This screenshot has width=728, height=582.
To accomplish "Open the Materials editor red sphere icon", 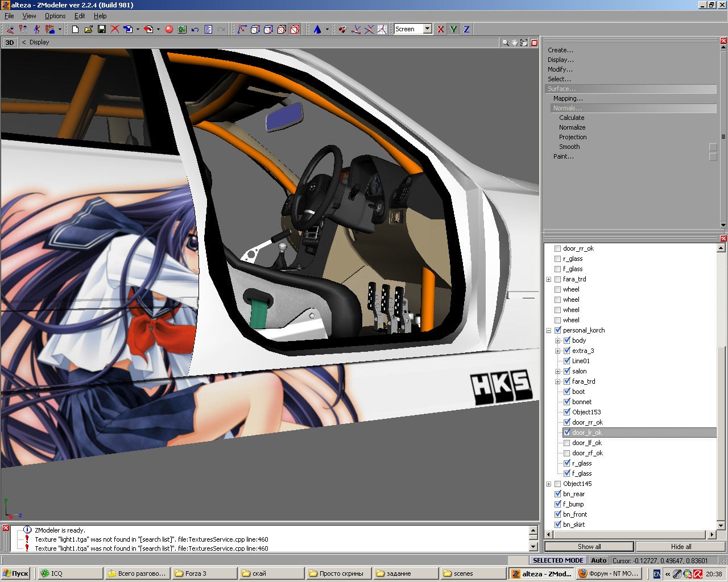I will tap(169, 29).
